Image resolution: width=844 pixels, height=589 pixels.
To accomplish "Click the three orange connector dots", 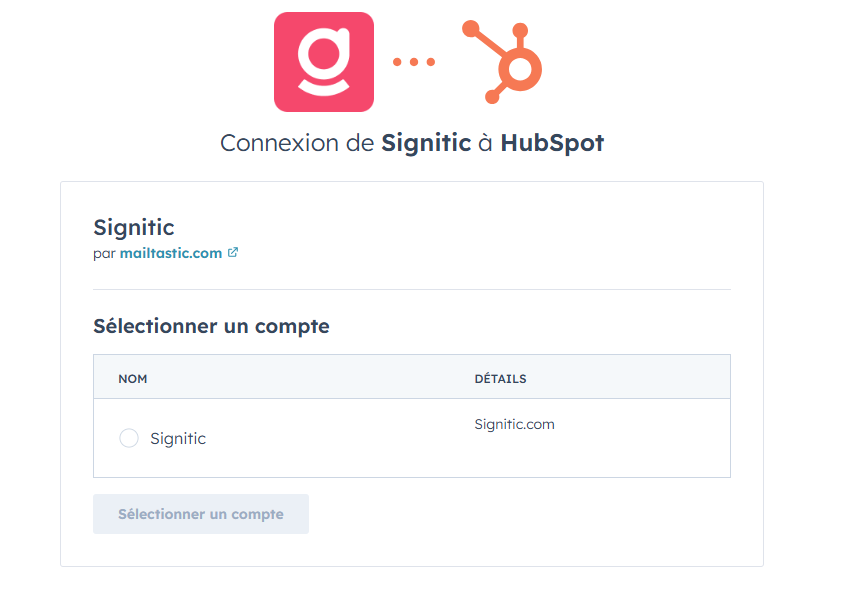I will 413,62.
